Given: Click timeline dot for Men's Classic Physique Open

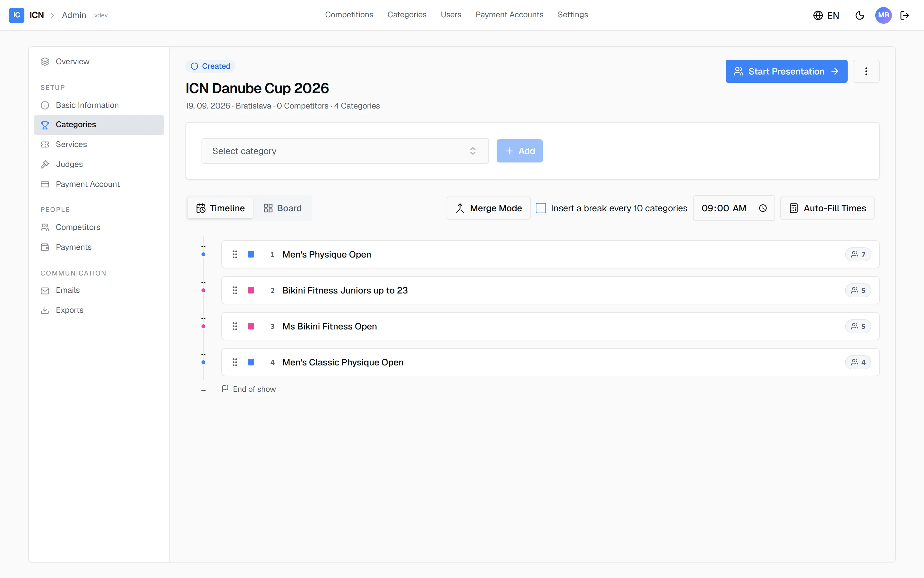Looking at the screenshot, I should tap(203, 362).
